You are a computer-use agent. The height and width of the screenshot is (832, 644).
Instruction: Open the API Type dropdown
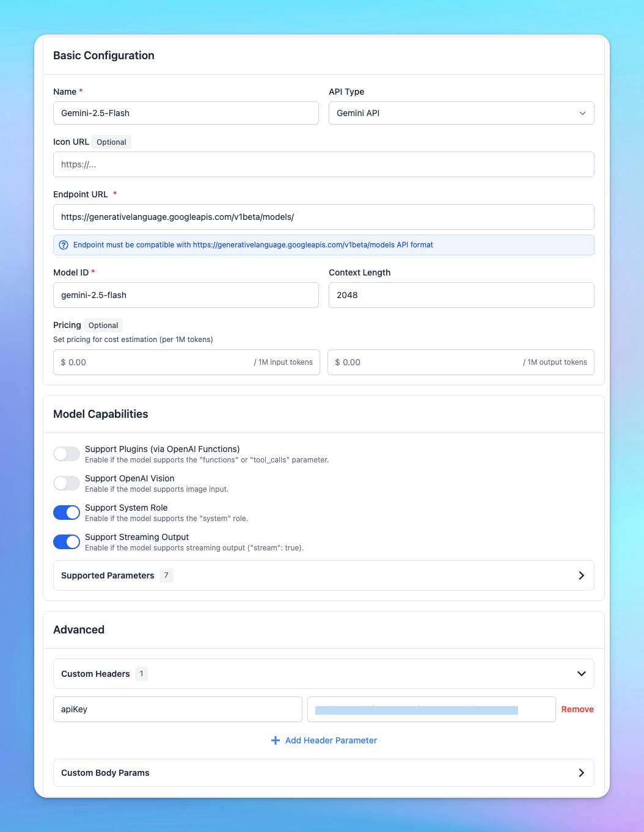(461, 113)
